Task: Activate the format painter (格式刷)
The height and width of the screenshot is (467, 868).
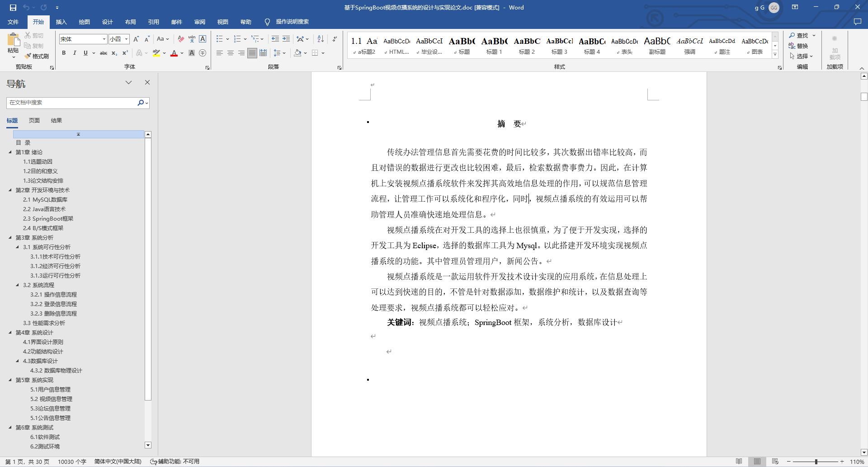Action: coord(37,56)
